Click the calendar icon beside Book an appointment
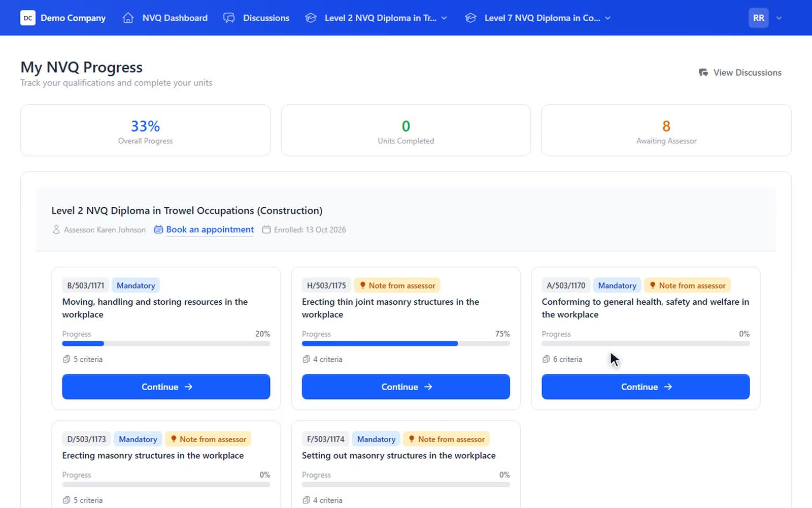This screenshot has height=508, width=812. (x=158, y=230)
